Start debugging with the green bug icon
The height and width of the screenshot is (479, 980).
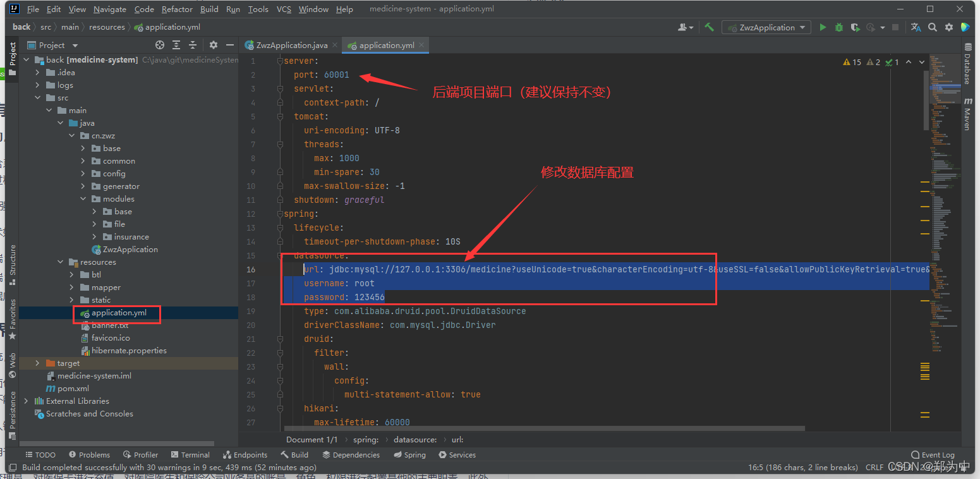pyautogui.click(x=839, y=27)
